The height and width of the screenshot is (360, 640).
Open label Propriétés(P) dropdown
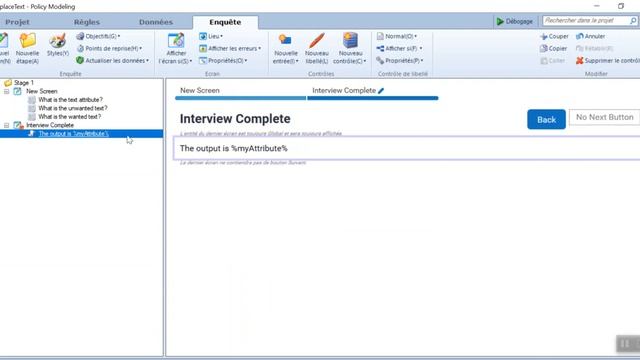tap(400, 60)
